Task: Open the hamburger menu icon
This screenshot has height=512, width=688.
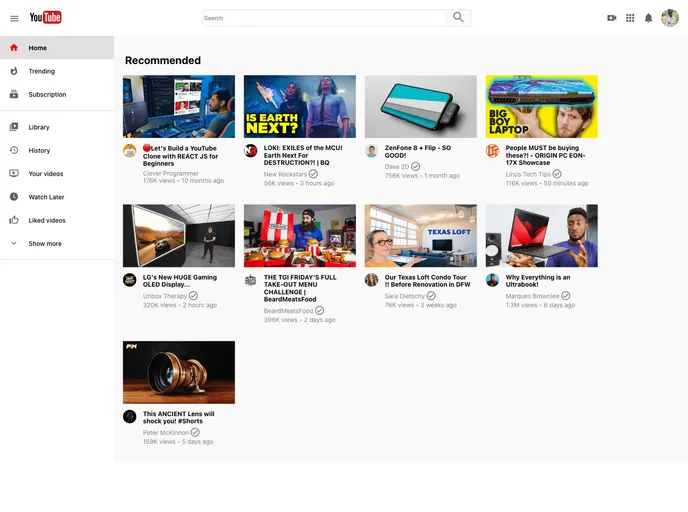Action: (x=14, y=18)
